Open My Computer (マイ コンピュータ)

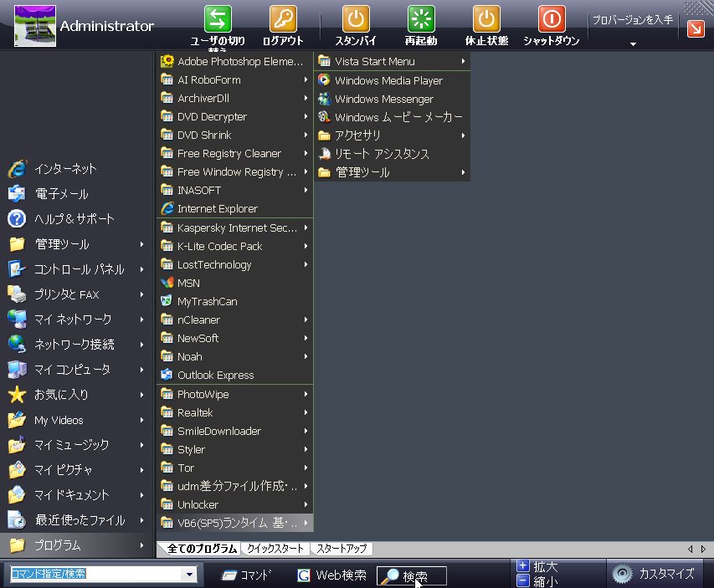pos(76,370)
